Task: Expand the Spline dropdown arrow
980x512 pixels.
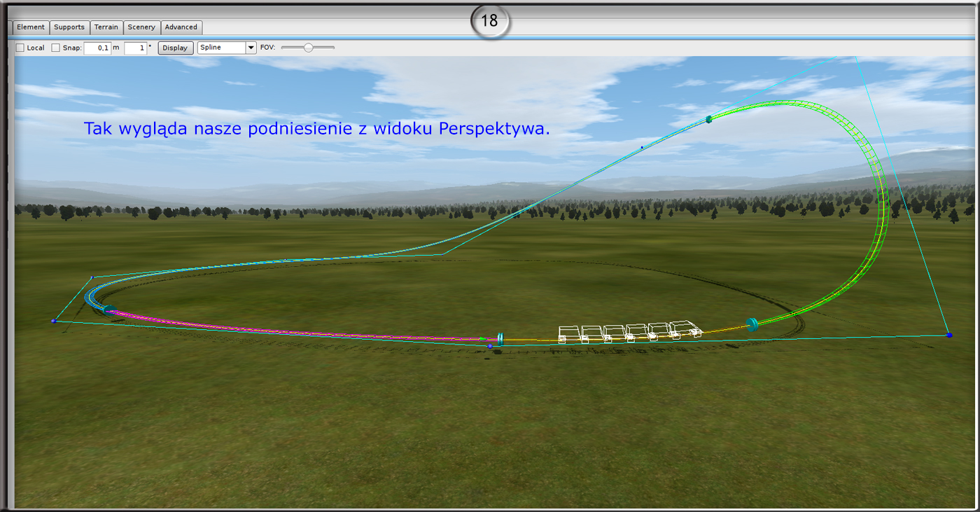Action: pyautogui.click(x=251, y=48)
